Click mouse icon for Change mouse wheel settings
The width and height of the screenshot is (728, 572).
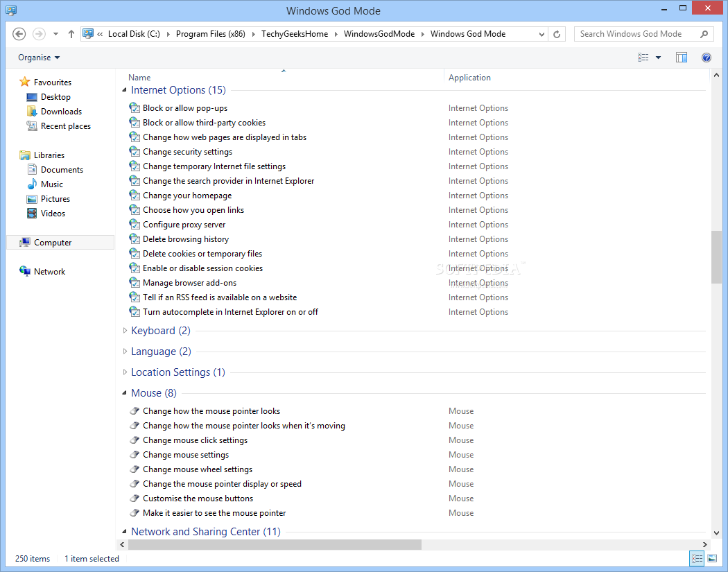[135, 469]
